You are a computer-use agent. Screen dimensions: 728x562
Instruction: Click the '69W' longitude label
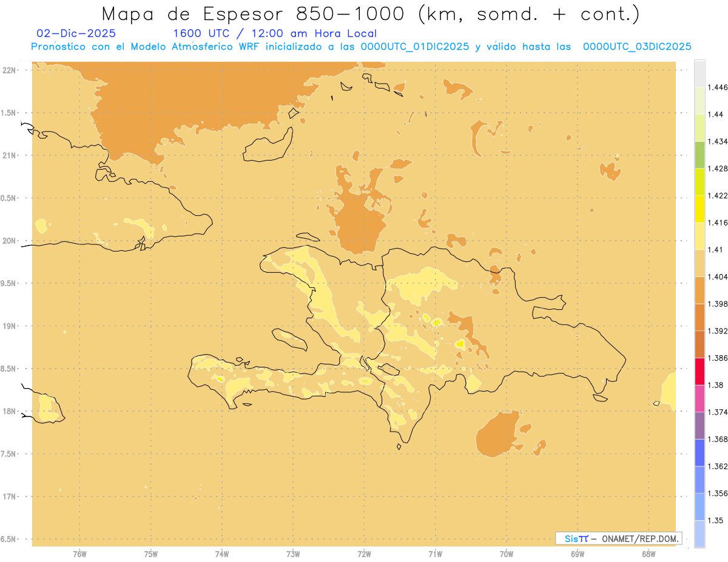click(578, 554)
